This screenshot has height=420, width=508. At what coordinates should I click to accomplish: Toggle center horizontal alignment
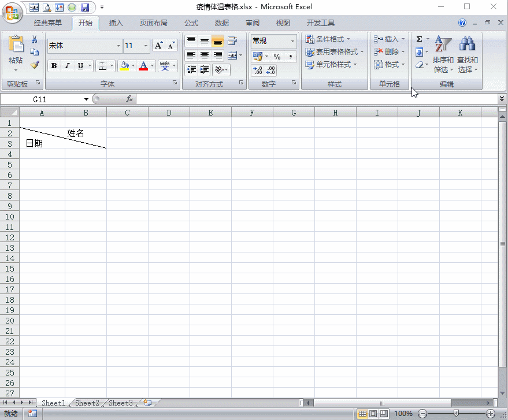[x=205, y=55]
